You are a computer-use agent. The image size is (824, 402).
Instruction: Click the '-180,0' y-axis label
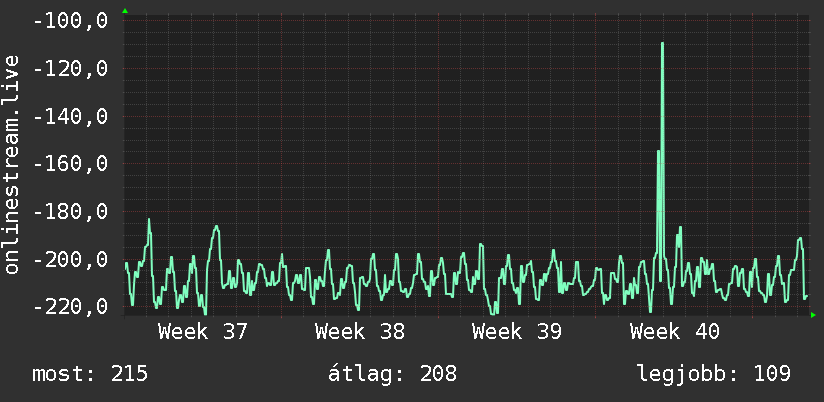[x=70, y=212]
